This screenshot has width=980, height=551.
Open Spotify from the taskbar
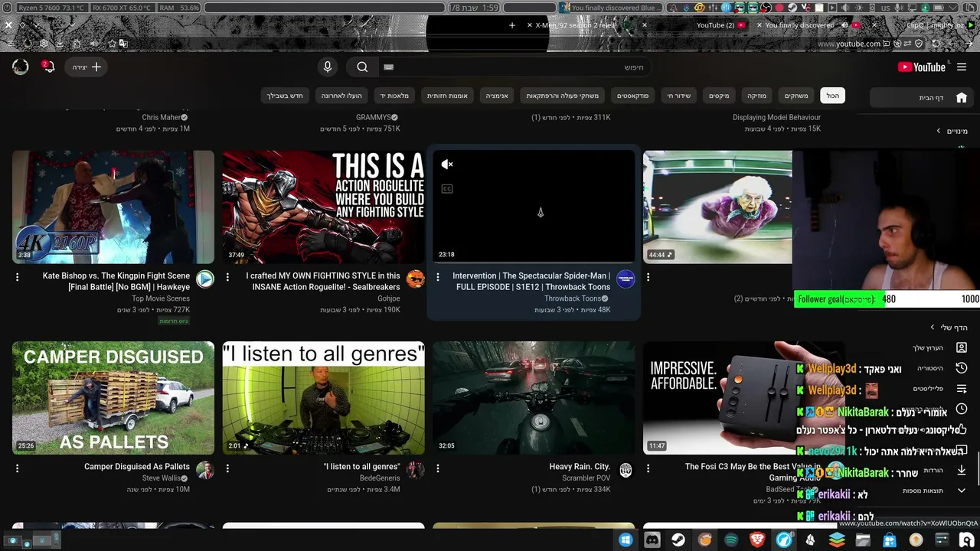(x=731, y=540)
